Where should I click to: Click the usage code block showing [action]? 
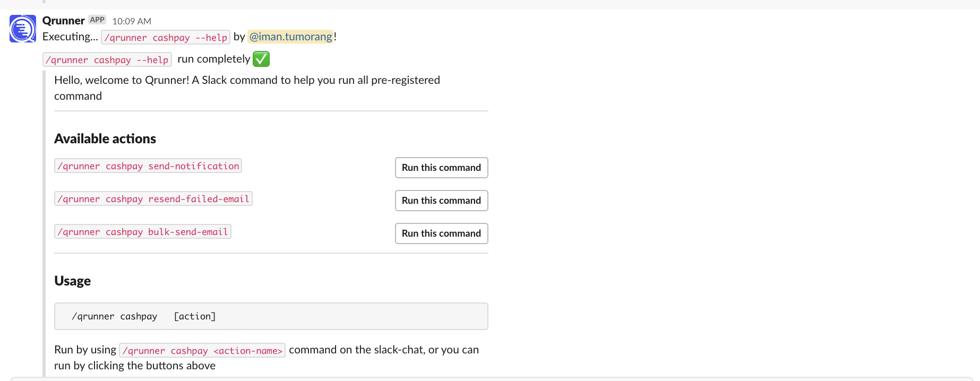click(x=271, y=316)
